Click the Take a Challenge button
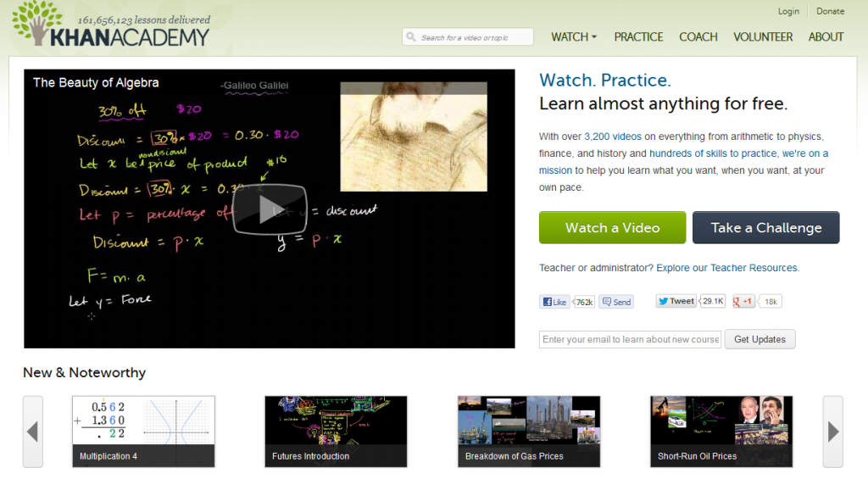The width and height of the screenshot is (868, 479). point(766,227)
